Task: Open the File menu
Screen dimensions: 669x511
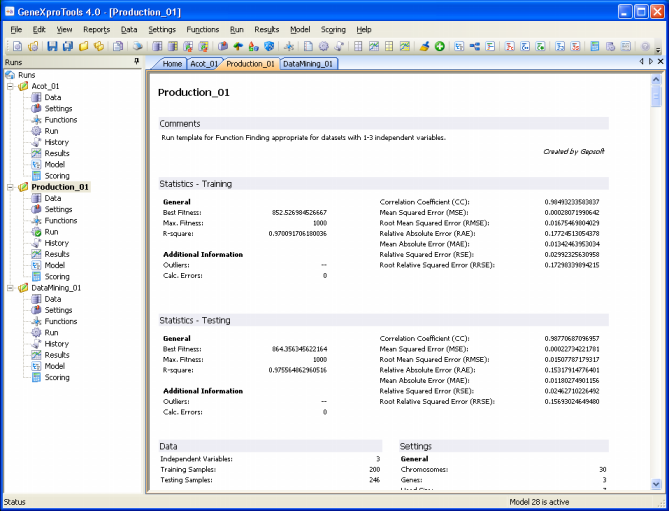Action: (16, 29)
